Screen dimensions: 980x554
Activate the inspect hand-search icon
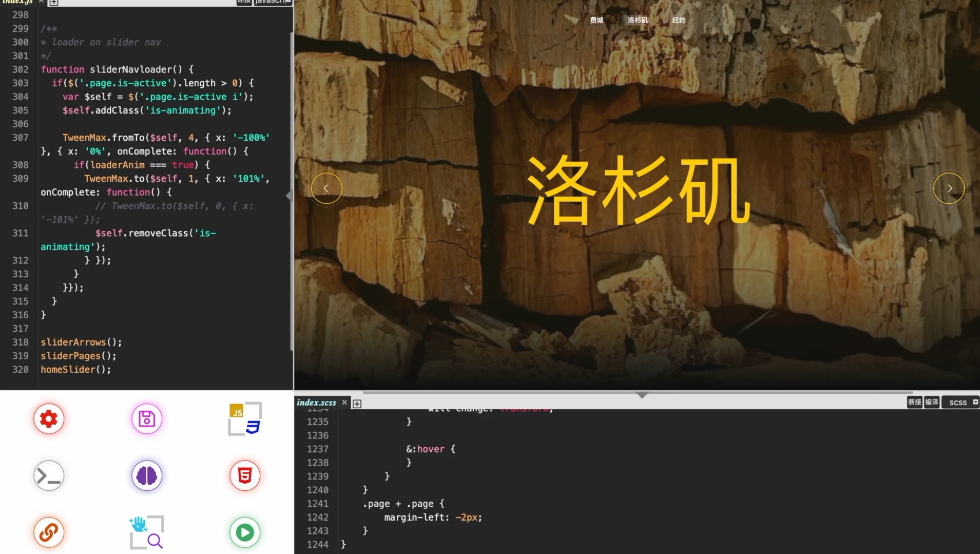(x=147, y=532)
